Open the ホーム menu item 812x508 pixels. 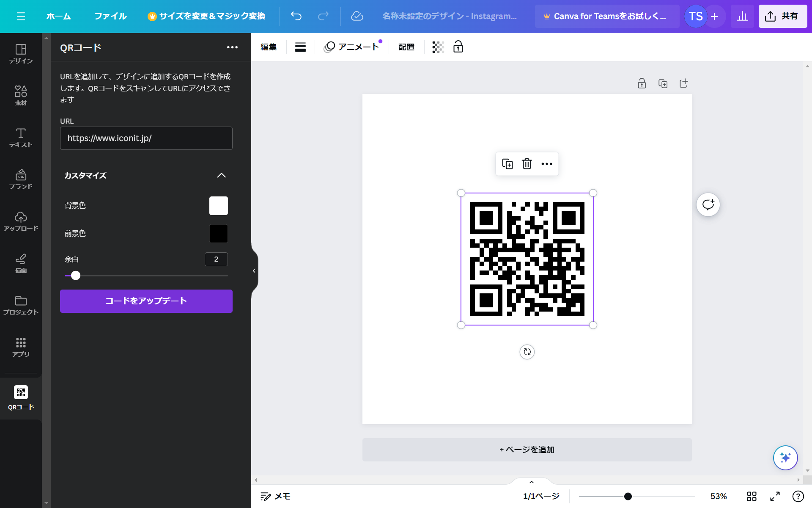tap(58, 16)
